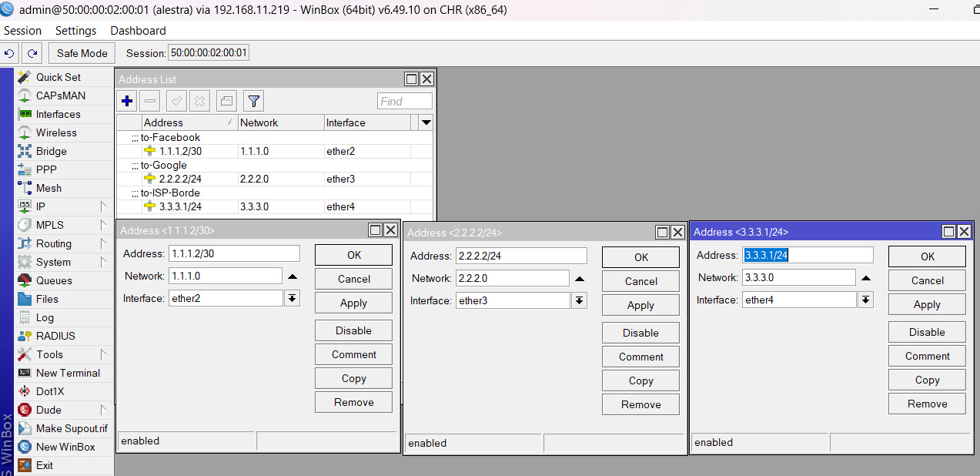This screenshot has width=980, height=476.
Task: Click Cancel in Address 3.3.3.1/24 dialog
Action: pyautogui.click(x=927, y=280)
